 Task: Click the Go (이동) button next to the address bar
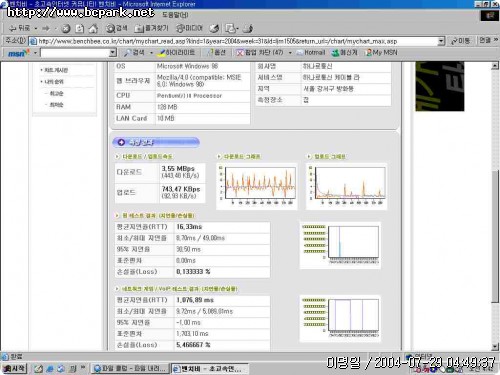point(460,41)
